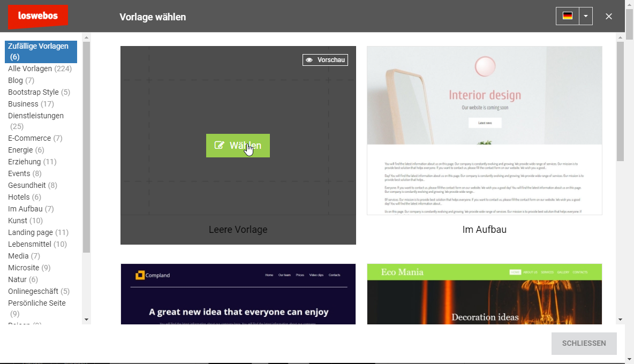Select the Im Aufbau template thumbnail
The width and height of the screenshot is (634, 364).
coord(484,131)
